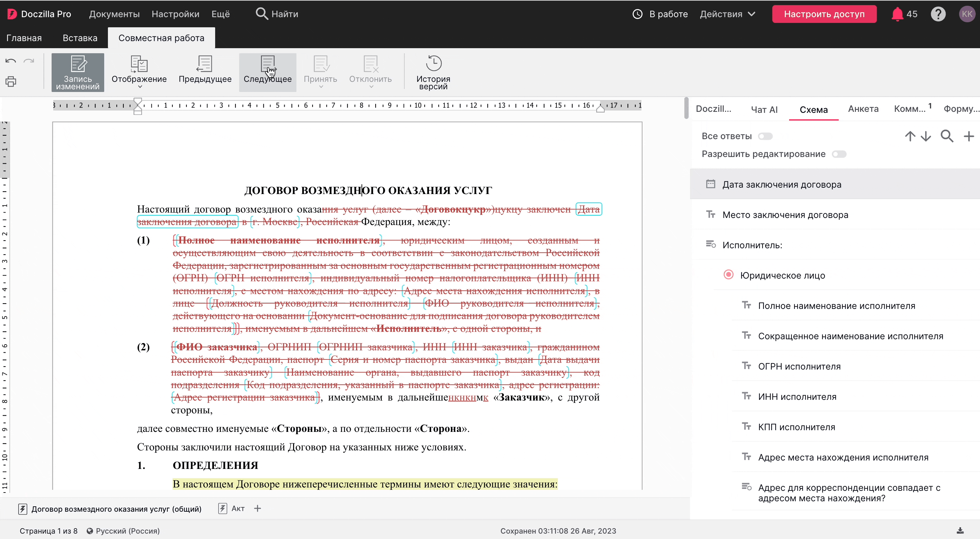Open the Ещё menu
This screenshot has width=980, height=539.
[220, 14]
